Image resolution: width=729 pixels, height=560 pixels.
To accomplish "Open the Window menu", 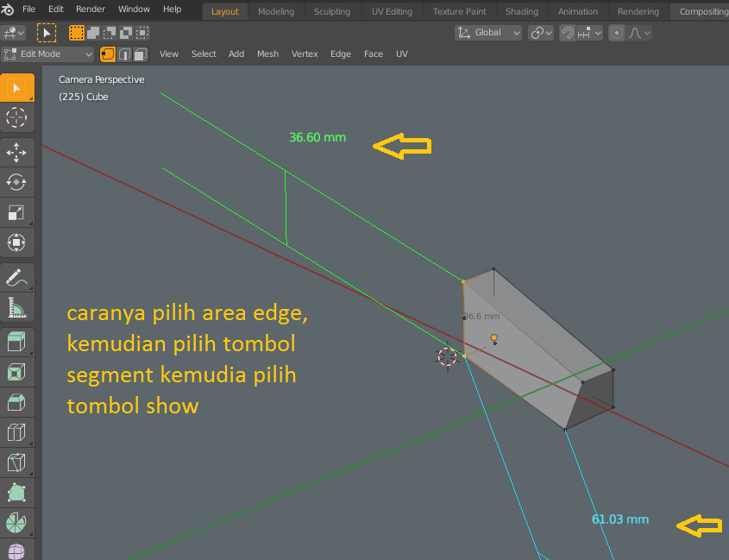I will click(134, 9).
